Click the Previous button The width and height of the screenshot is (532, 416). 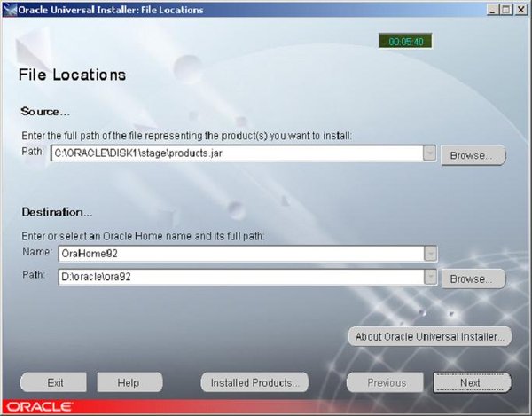point(386,383)
